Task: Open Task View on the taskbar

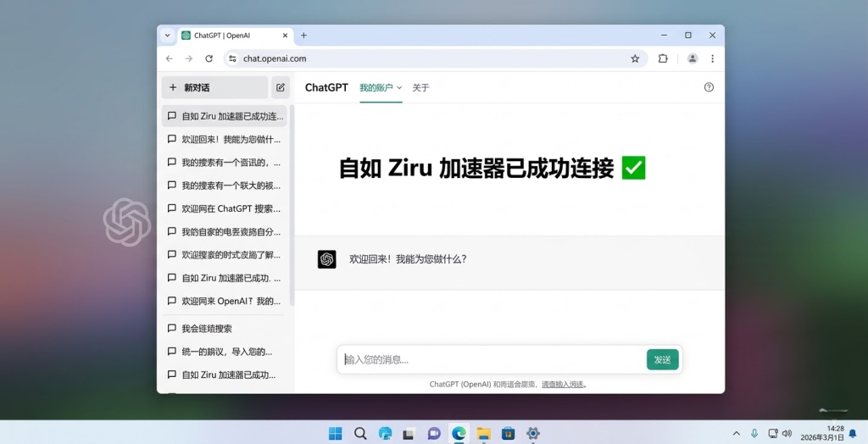Action: coord(409,434)
